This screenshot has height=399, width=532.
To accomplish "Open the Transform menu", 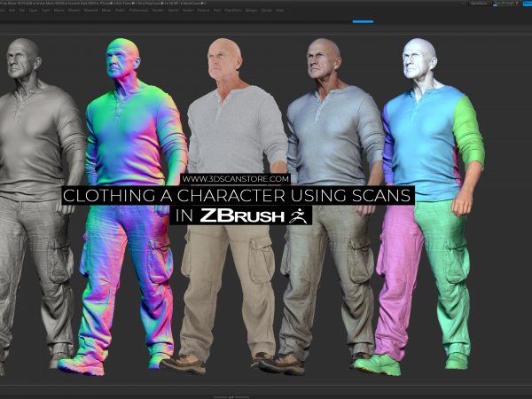I will (232, 10).
